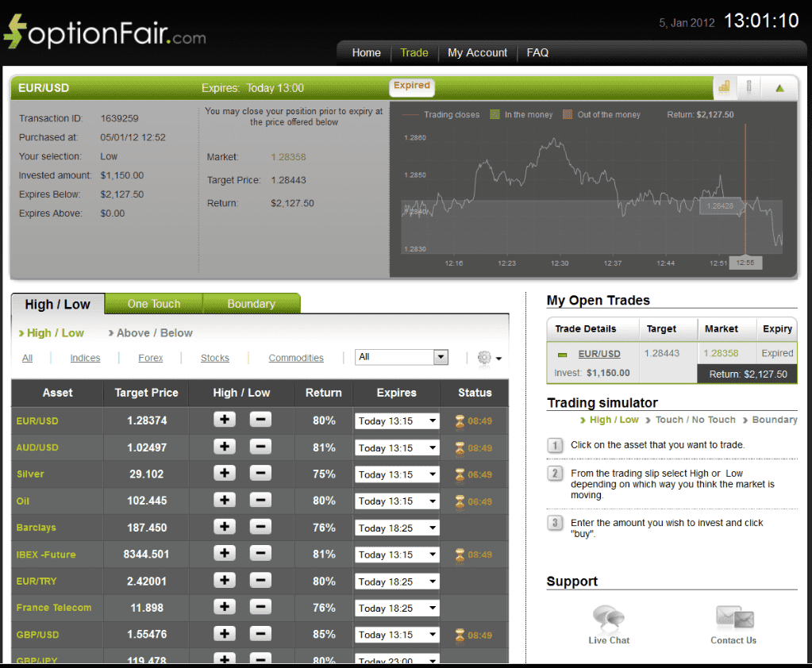
Task: Select High (plus) for Barclays
Action: click(225, 527)
